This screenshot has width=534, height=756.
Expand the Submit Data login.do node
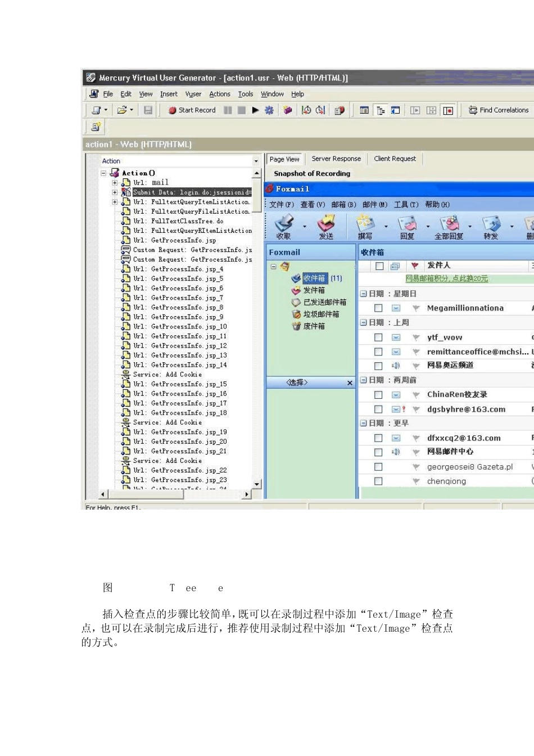click(x=115, y=192)
